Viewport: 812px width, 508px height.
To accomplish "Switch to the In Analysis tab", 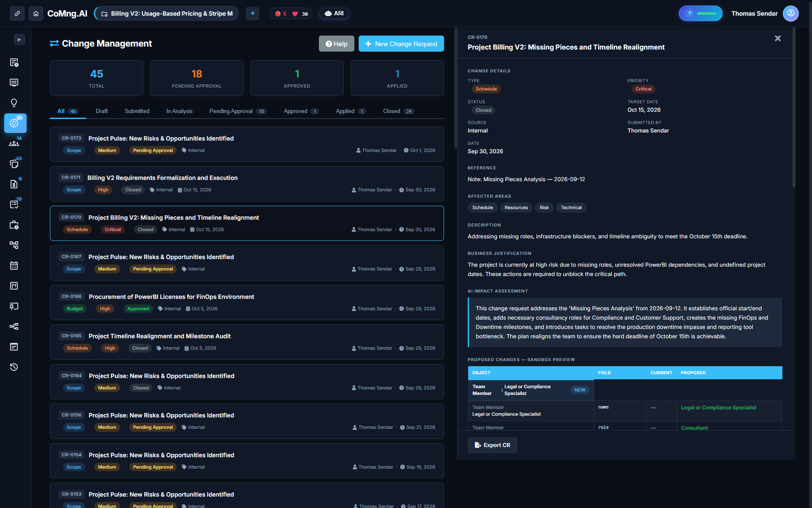I will 179,111.
